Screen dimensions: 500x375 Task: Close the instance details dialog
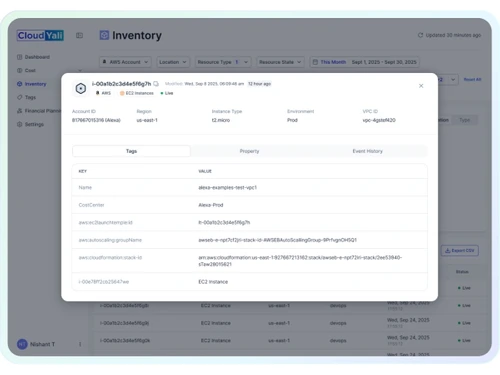[x=421, y=86]
